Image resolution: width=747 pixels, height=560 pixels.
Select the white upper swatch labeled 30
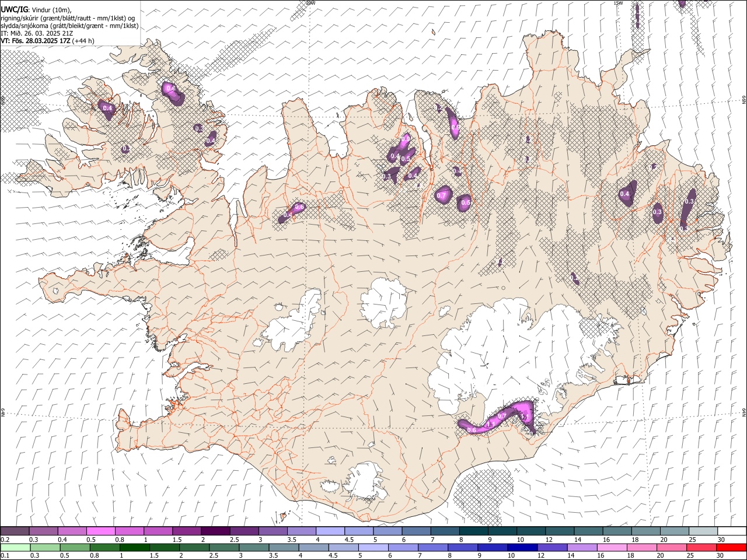click(731, 531)
